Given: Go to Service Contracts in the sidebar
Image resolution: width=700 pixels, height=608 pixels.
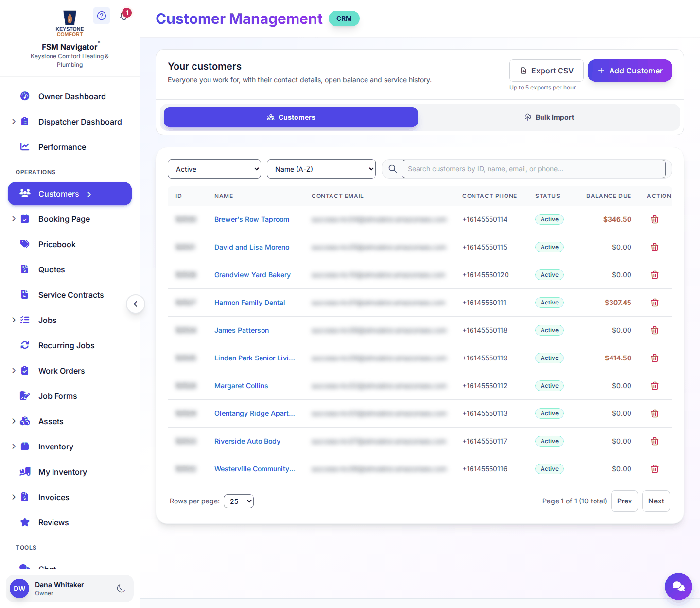Looking at the screenshot, I should 70,295.
